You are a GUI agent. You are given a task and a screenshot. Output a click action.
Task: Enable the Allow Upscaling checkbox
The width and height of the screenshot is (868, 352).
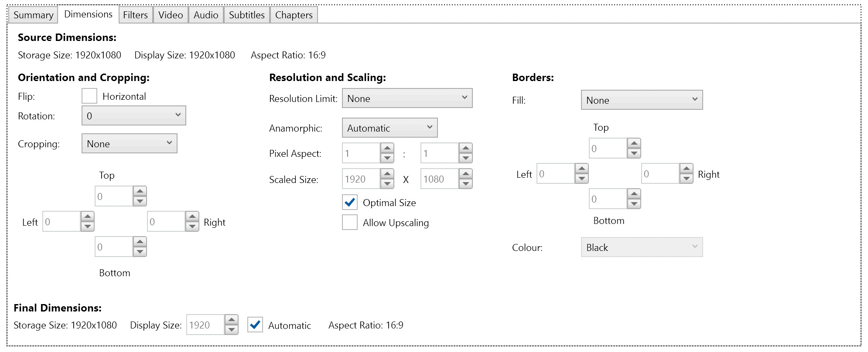click(x=350, y=223)
